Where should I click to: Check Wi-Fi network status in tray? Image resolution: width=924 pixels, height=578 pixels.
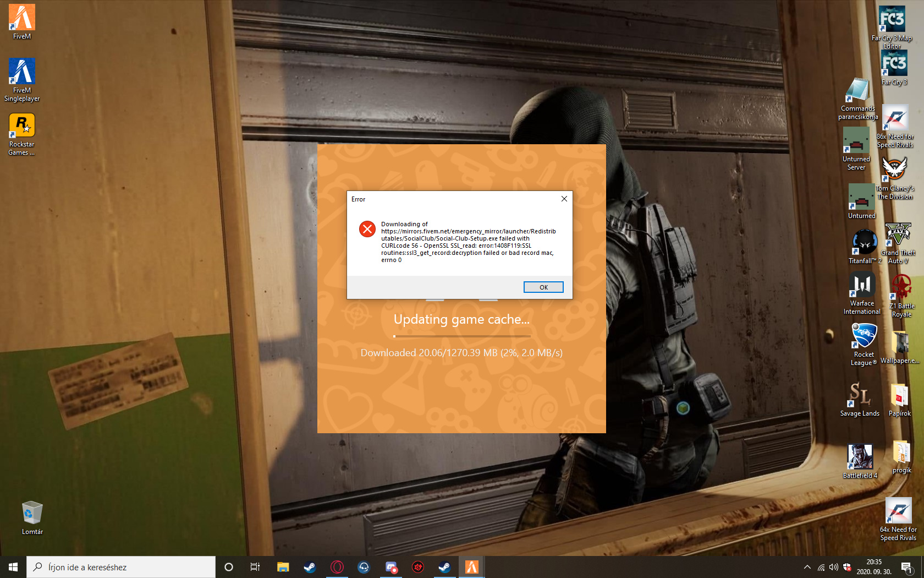821,568
